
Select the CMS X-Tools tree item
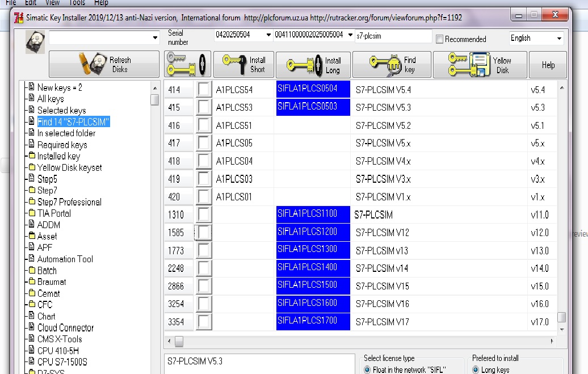coord(60,339)
